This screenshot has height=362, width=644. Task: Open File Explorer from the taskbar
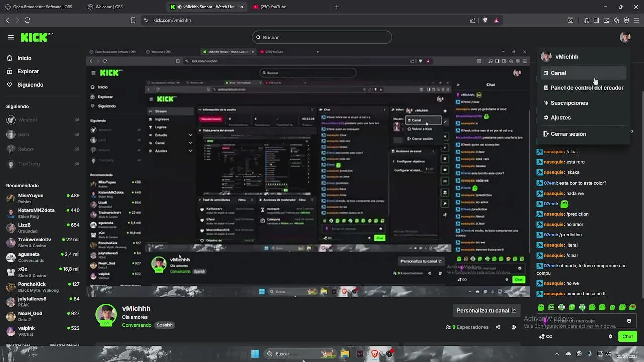345,354
